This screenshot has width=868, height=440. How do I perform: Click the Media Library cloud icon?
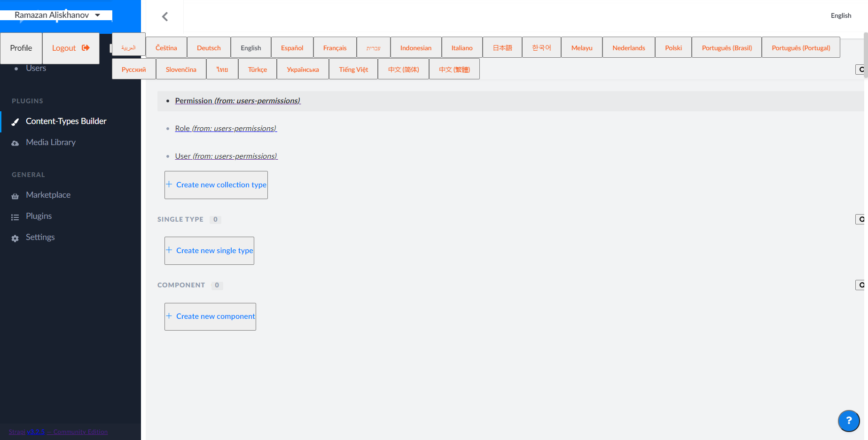click(x=15, y=143)
